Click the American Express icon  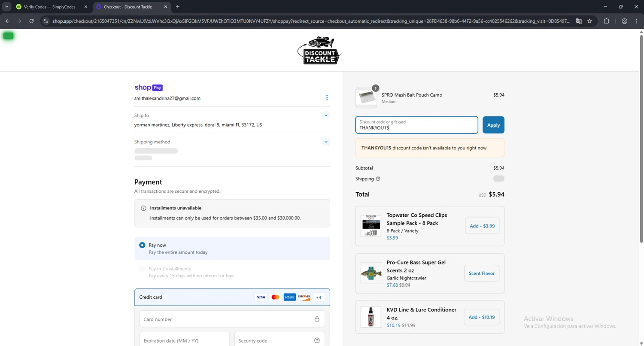[x=290, y=297]
